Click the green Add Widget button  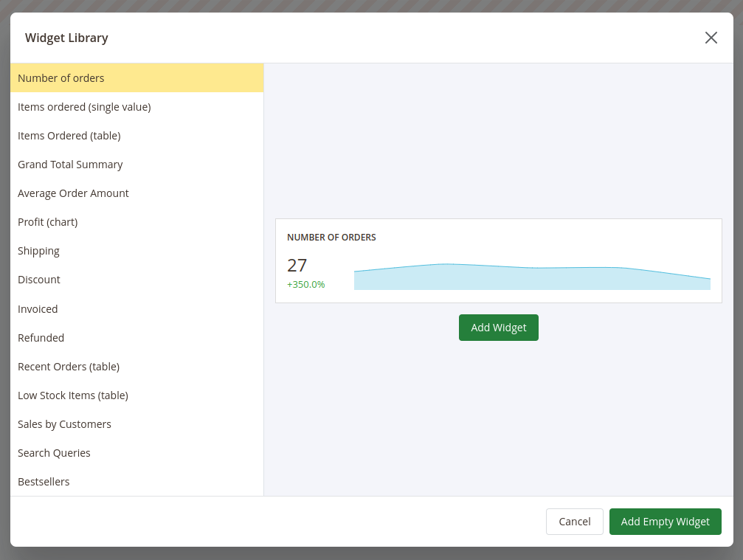(498, 328)
